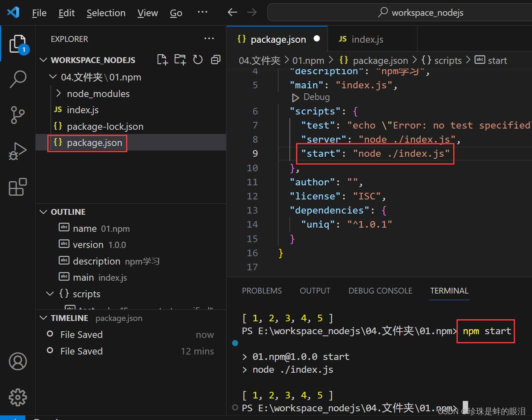This screenshot has width=532, height=420.
Task: Select the File Saved now timeline entry
Action: [131, 335]
